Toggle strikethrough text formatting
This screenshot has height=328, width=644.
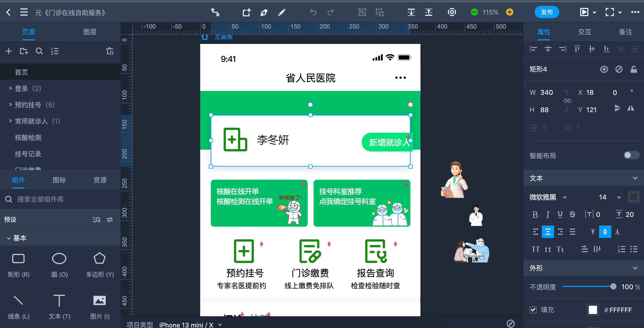tap(573, 215)
